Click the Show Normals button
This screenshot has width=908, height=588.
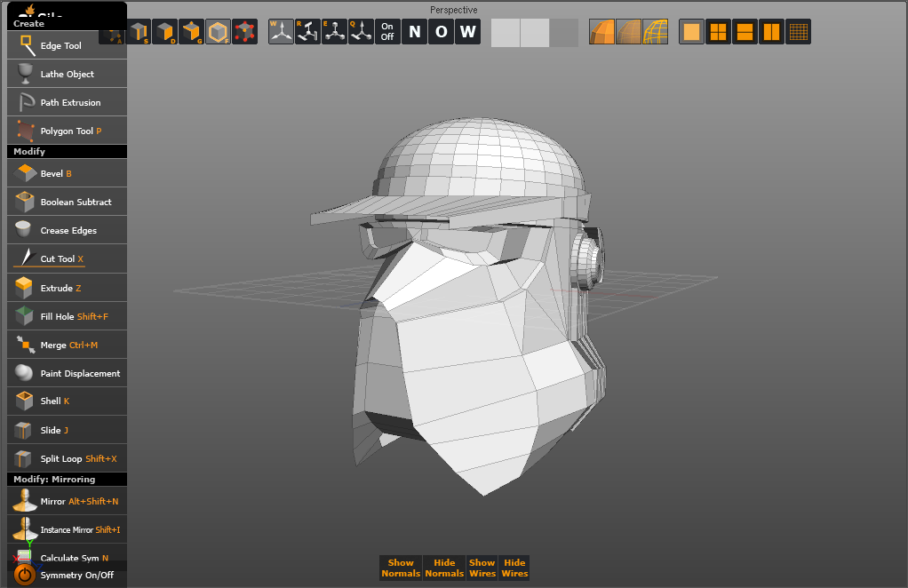[401, 568]
